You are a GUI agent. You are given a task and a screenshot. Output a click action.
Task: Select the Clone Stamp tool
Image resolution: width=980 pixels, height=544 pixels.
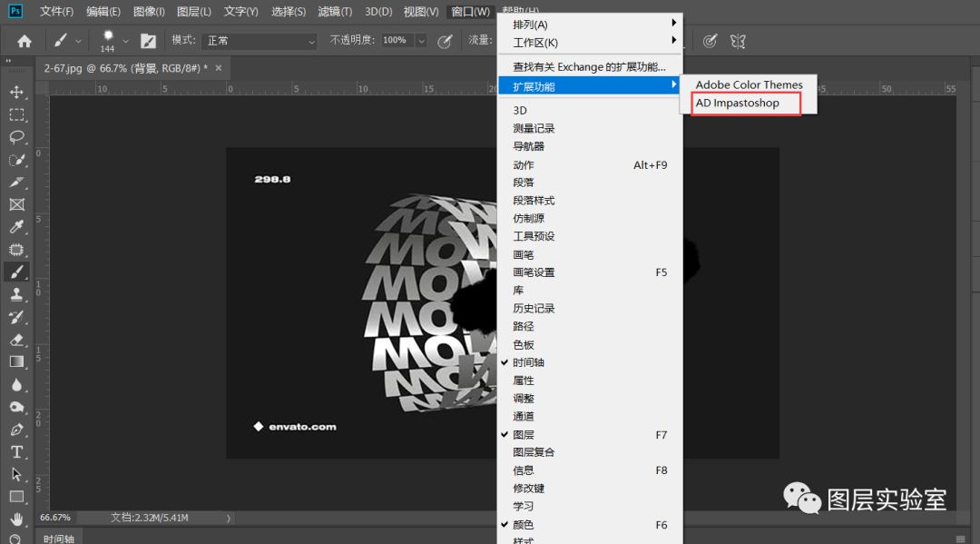pos(17,294)
